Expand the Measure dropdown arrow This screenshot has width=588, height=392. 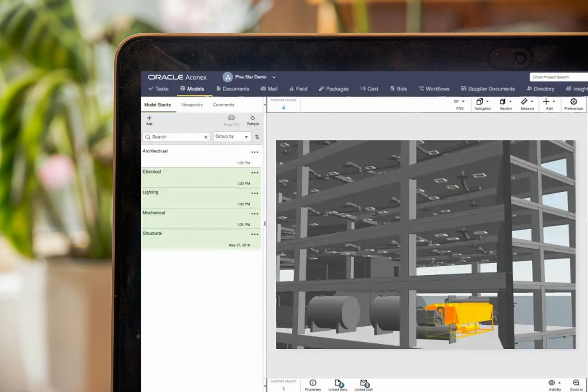point(532,101)
